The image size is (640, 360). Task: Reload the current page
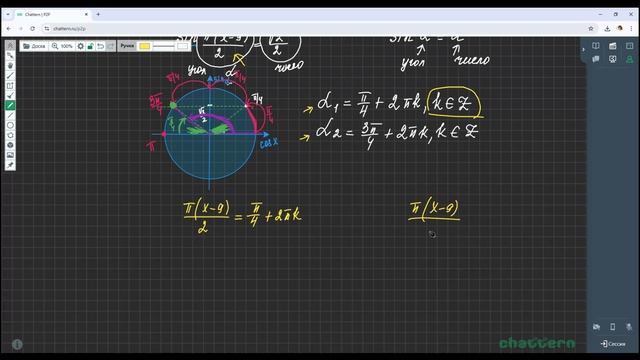(x=33, y=29)
